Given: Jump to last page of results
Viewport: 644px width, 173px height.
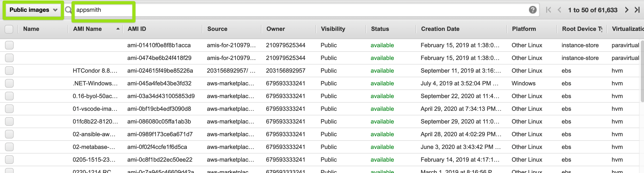Looking at the screenshot, I should tap(637, 10).
